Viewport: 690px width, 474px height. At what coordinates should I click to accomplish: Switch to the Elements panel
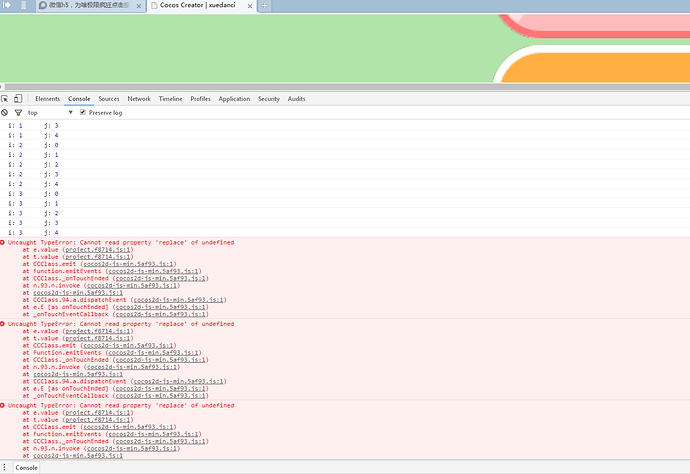(48, 99)
